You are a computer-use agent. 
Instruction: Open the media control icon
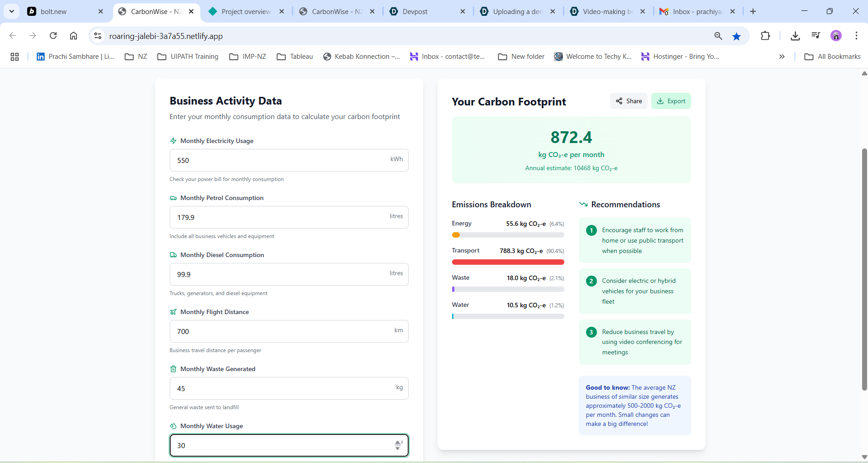816,36
